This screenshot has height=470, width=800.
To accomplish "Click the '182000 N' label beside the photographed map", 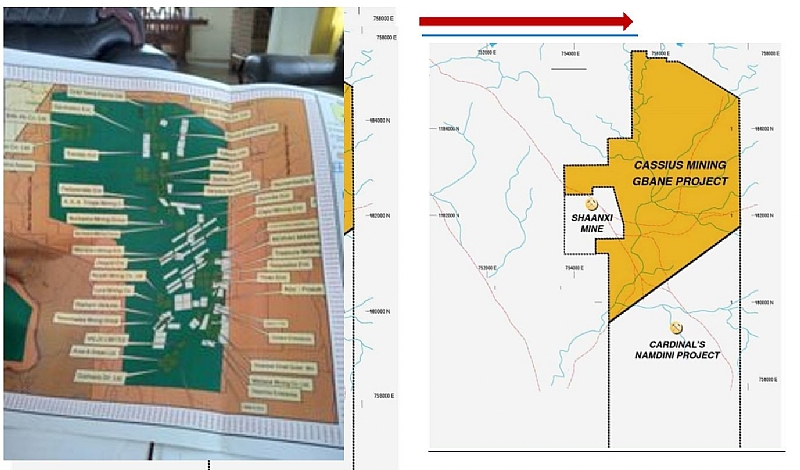I will point(379,216).
